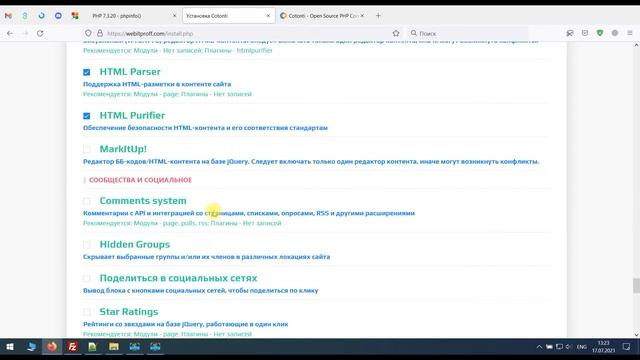Viewport: 640px width, 360px height.
Task: Close the PHP phpinfo() tab
Action: click(x=175, y=16)
